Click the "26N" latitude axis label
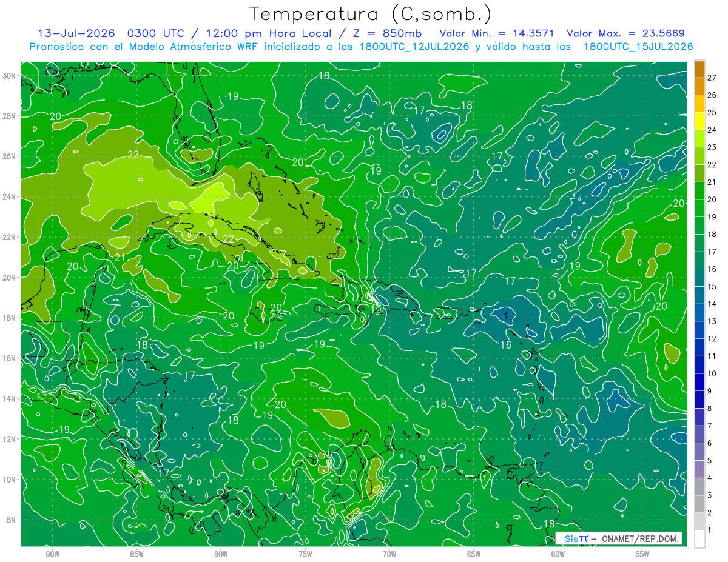728x562 pixels. coord(10,156)
